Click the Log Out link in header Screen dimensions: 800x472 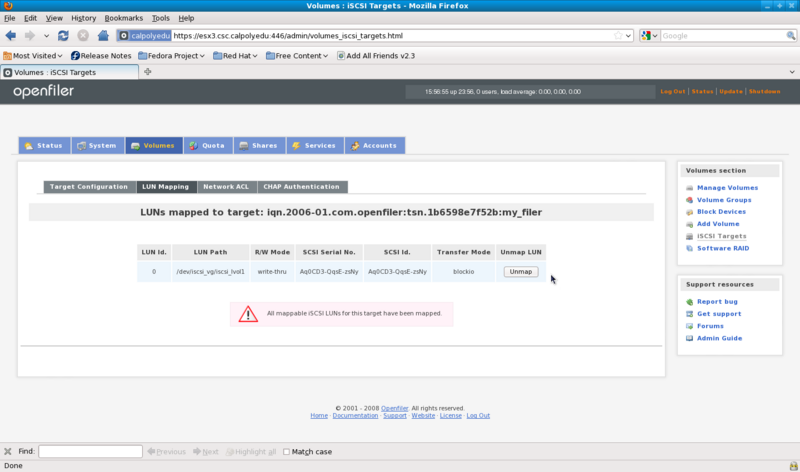point(672,91)
